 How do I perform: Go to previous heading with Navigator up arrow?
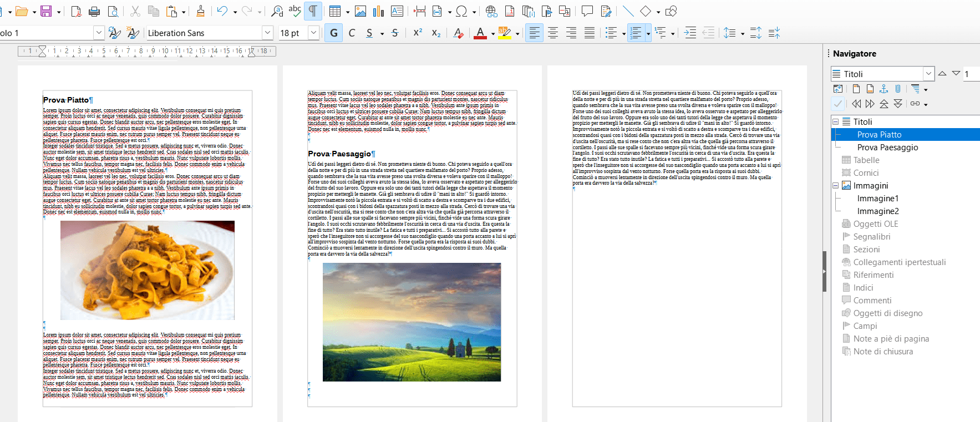pyautogui.click(x=942, y=73)
